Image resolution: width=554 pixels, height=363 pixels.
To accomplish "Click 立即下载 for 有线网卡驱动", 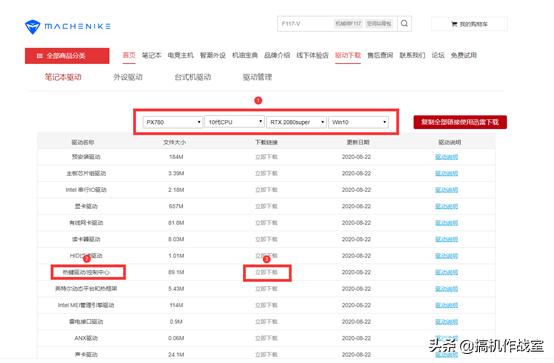I will tap(266, 223).
